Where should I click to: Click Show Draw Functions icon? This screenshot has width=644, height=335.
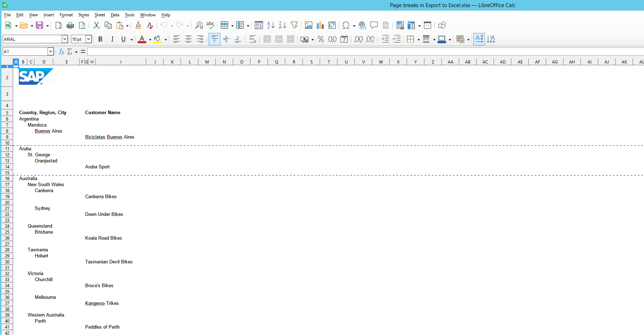click(x=442, y=25)
